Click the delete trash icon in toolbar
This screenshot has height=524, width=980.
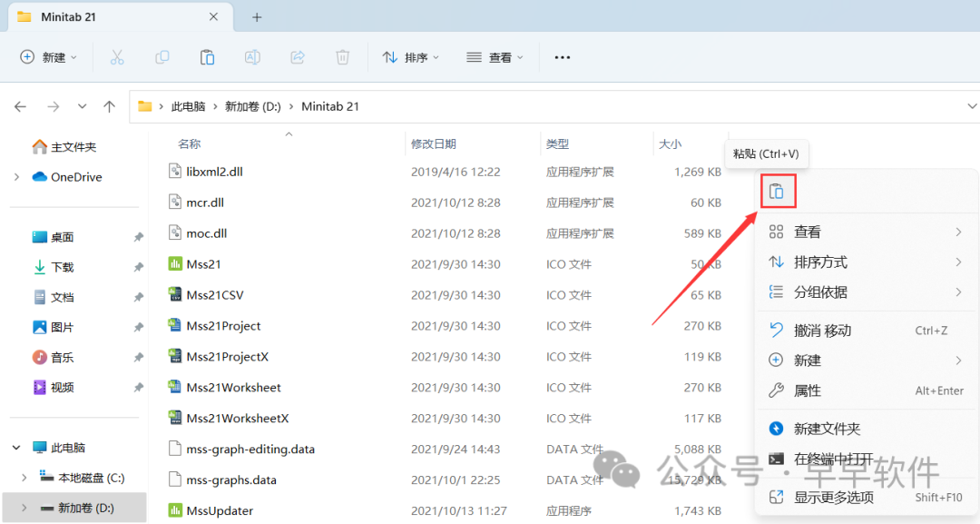tap(342, 57)
